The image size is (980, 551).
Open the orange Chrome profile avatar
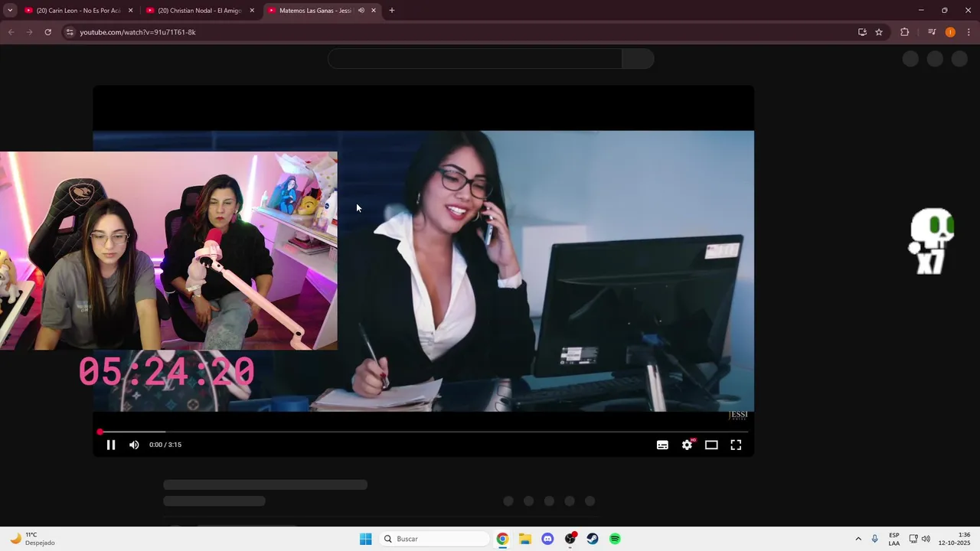pyautogui.click(x=950, y=32)
